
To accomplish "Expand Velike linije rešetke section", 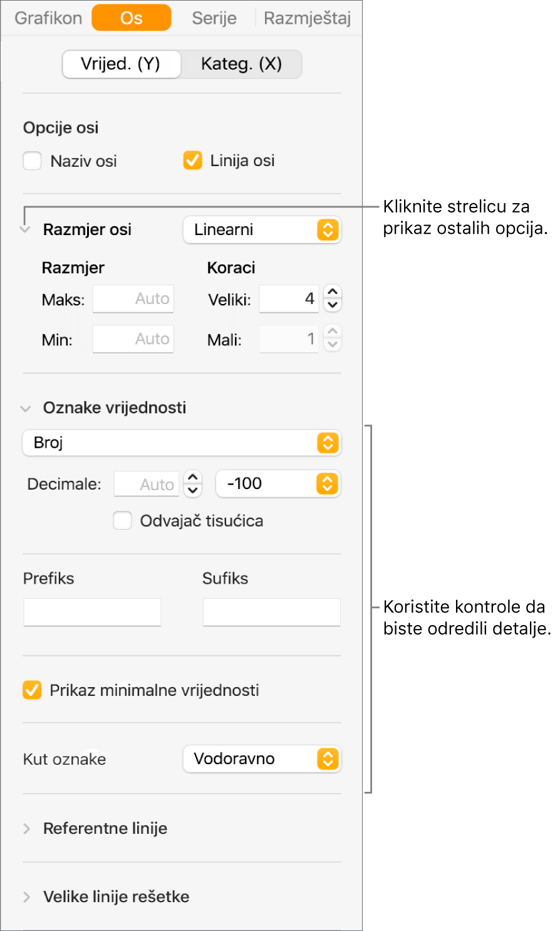I will [26, 897].
